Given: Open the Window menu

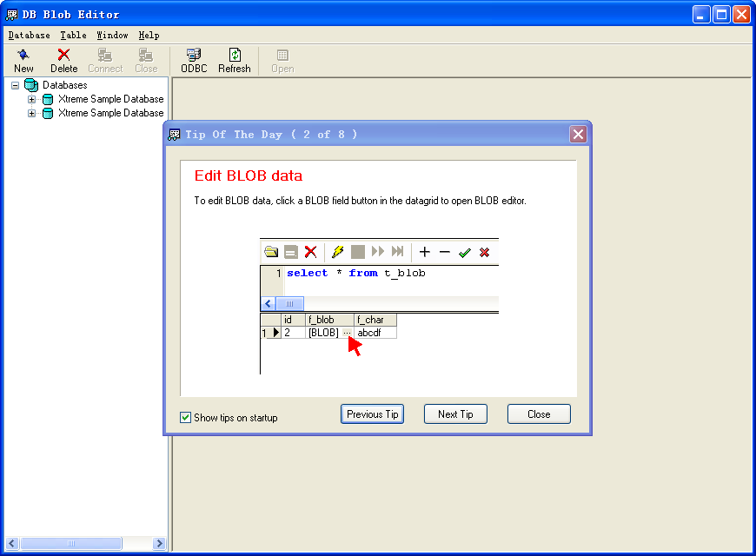Looking at the screenshot, I should point(112,36).
